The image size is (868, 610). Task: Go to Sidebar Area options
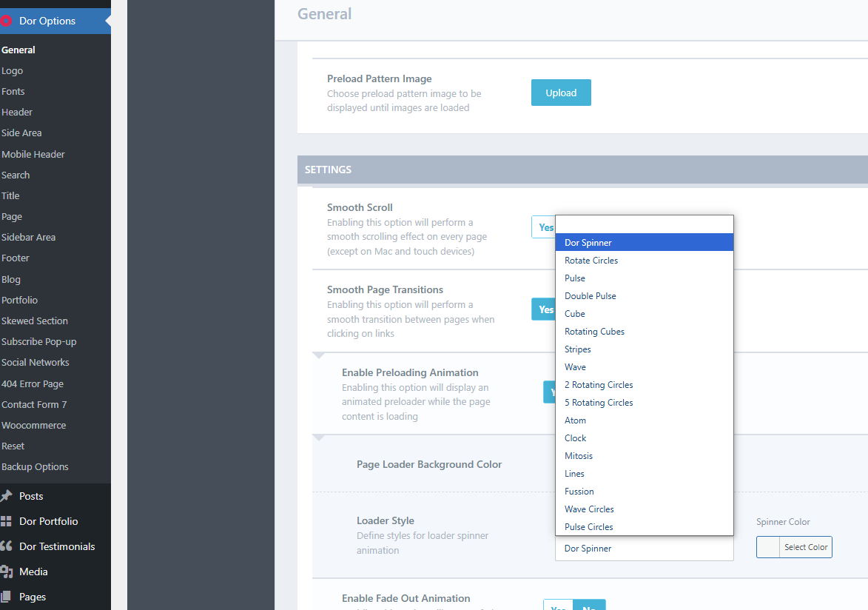[29, 237]
